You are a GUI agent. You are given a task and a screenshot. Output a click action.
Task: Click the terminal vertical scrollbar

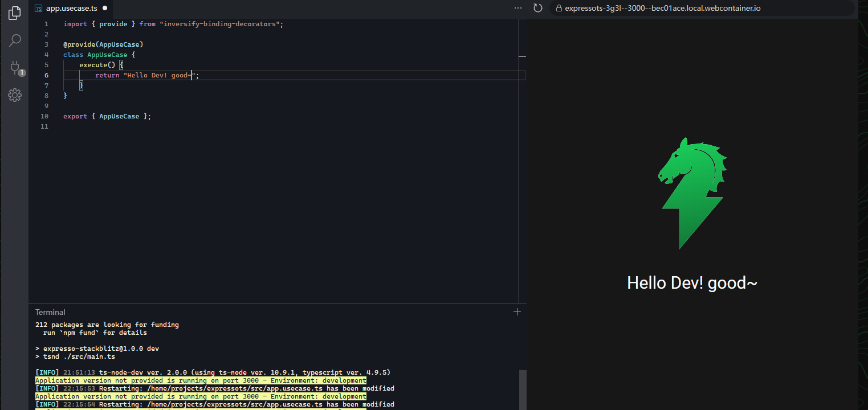pyautogui.click(x=523, y=389)
